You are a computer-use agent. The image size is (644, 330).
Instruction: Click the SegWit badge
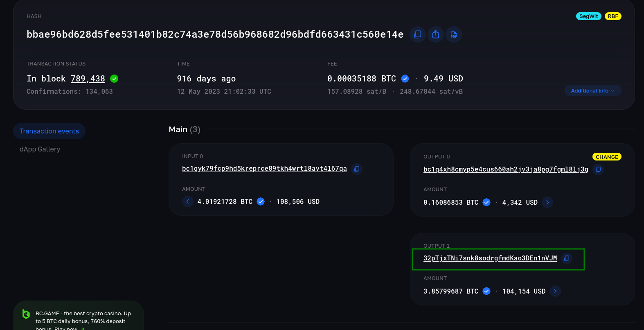(588, 16)
